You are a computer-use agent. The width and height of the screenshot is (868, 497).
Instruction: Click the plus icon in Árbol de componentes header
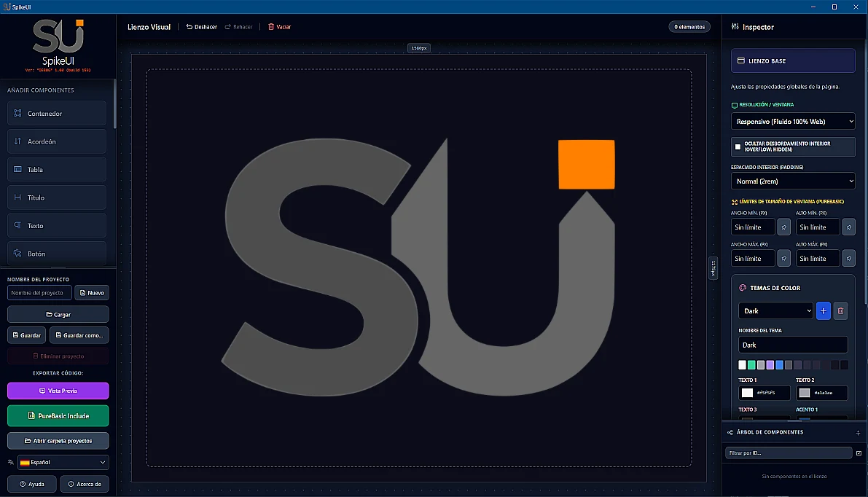tap(858, 432)
